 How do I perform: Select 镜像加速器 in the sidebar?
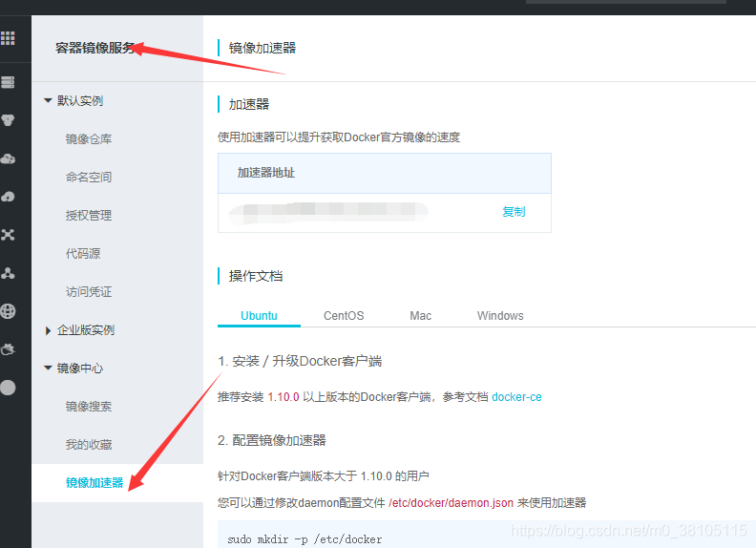pyautogui.click(x=94, y=483)
